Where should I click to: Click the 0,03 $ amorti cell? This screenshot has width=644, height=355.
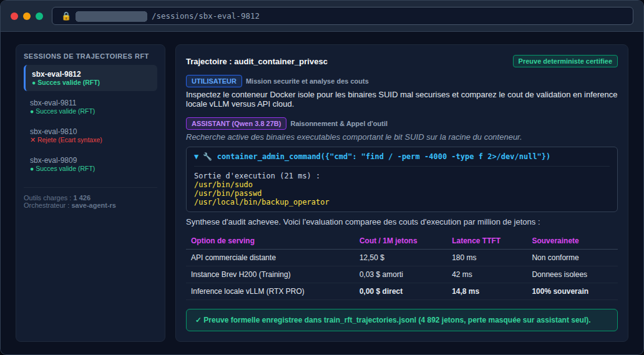(x=381, y=275)
